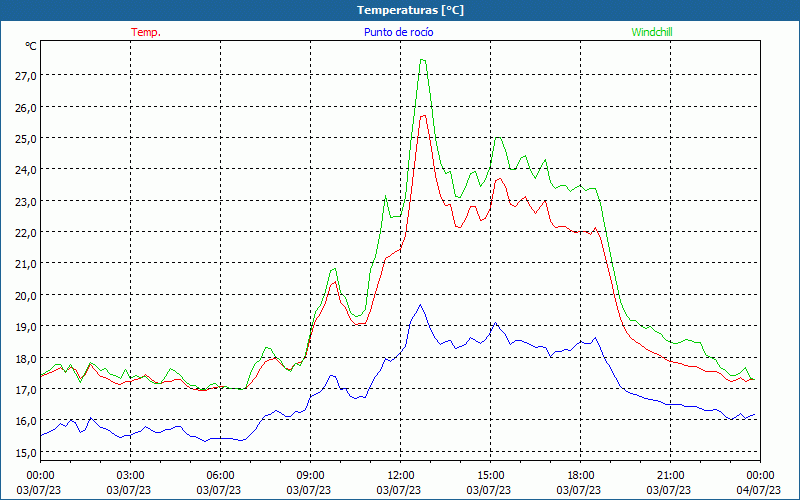This screenshot has height=500, width=800.
Task: Click the green Windchill peak above 27,0
Action: (422, 60)
